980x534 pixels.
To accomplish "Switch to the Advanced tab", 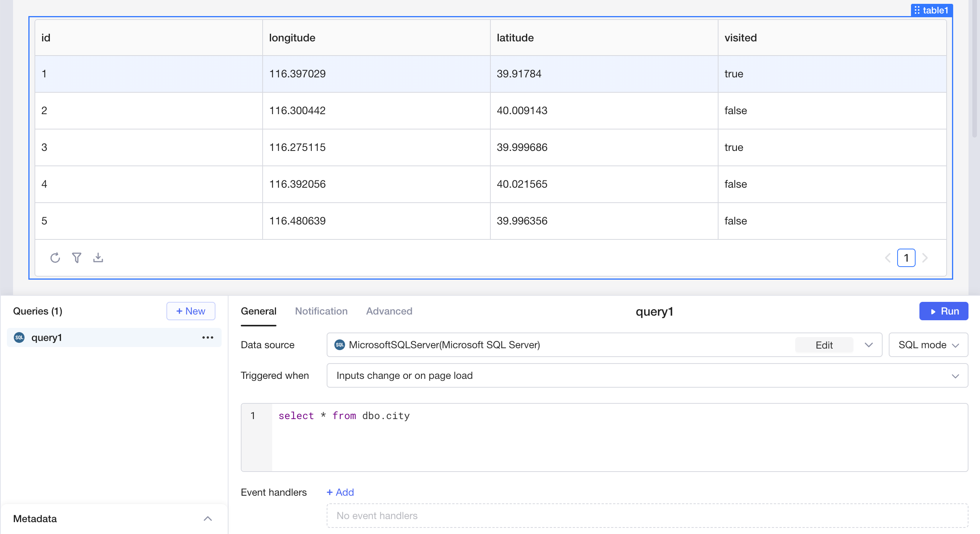I will [x=389, y=311].
